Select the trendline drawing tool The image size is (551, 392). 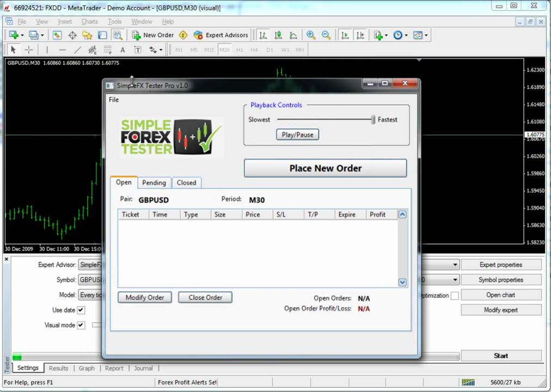click(78, 50)
